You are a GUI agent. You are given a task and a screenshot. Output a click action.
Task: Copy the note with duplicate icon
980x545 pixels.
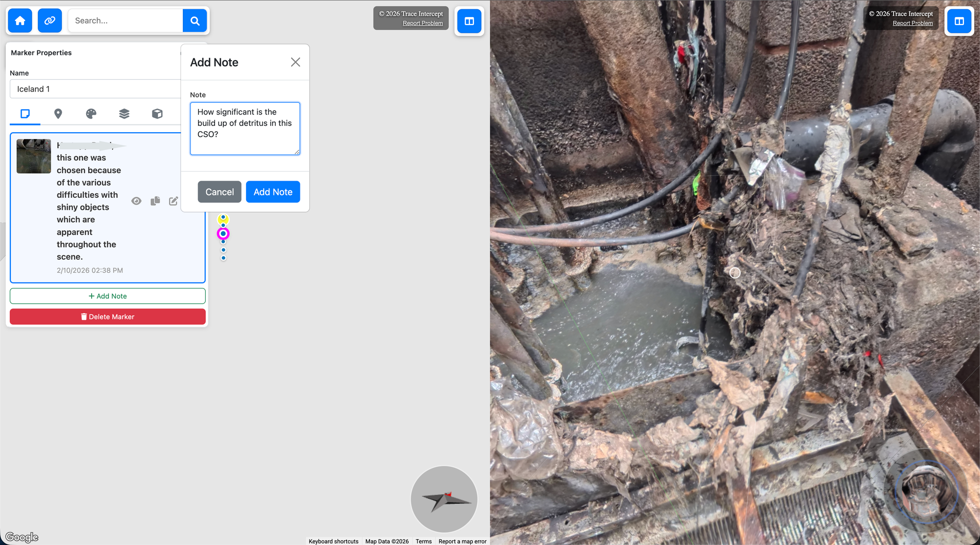click(155, 201)
